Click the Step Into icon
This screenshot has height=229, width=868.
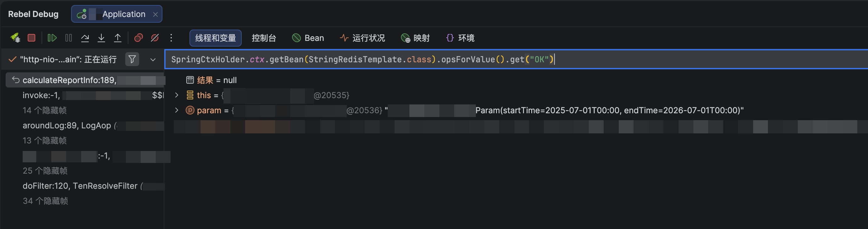pos(101,38)
